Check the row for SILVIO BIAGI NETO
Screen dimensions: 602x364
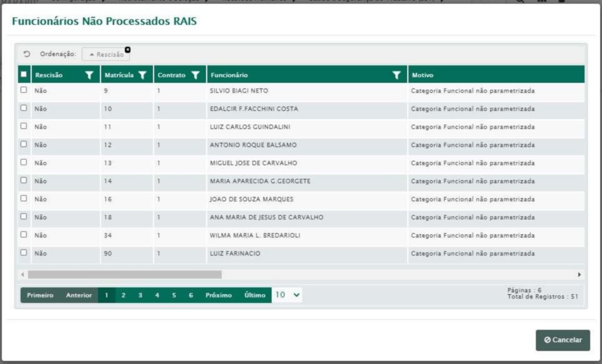point(24,91)
